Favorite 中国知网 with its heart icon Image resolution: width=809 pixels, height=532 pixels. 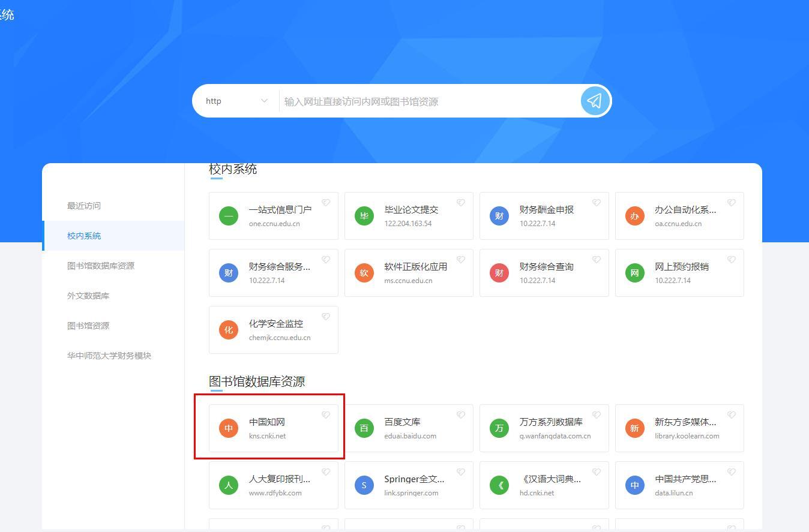tap(326, 415)
